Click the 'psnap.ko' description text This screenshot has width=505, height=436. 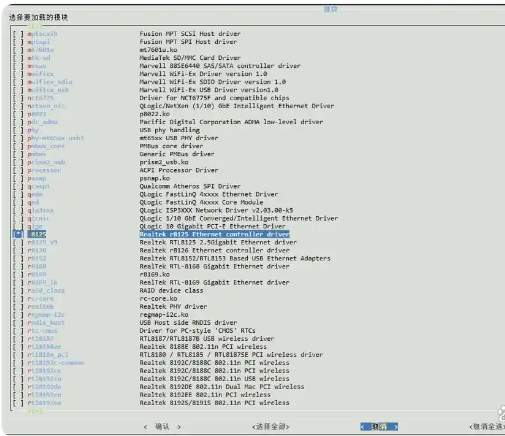tap(155, 178)
